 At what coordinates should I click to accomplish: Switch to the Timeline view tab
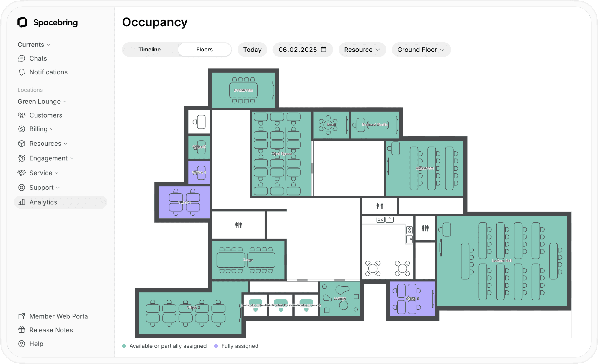(x=149, y=50)
